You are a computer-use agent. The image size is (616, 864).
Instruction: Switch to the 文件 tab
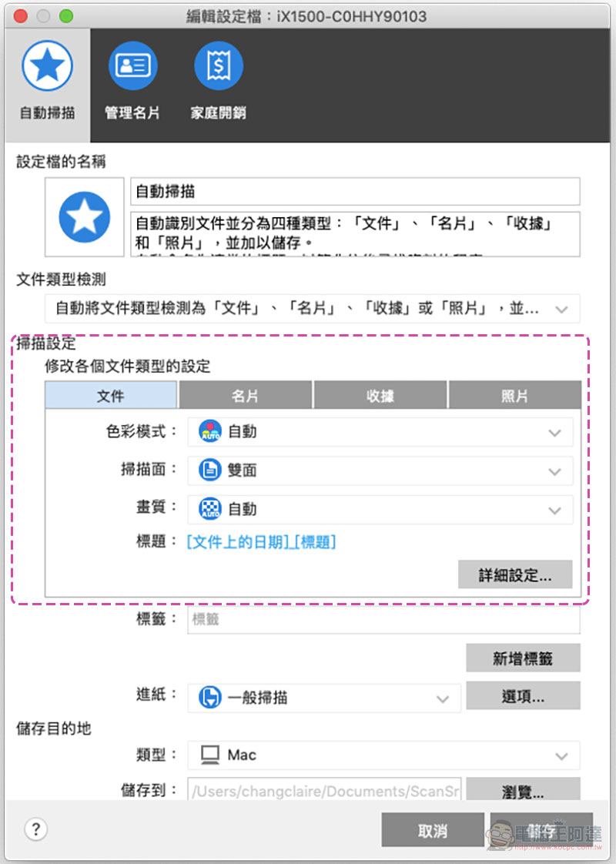pos(111,395)
